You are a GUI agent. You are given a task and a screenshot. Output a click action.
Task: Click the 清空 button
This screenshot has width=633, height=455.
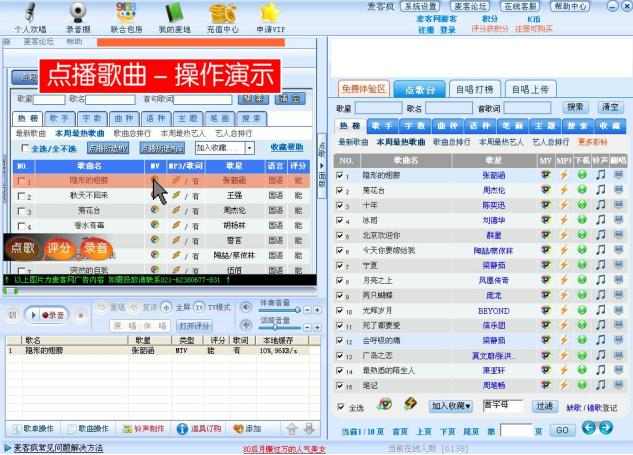(610, 107)
